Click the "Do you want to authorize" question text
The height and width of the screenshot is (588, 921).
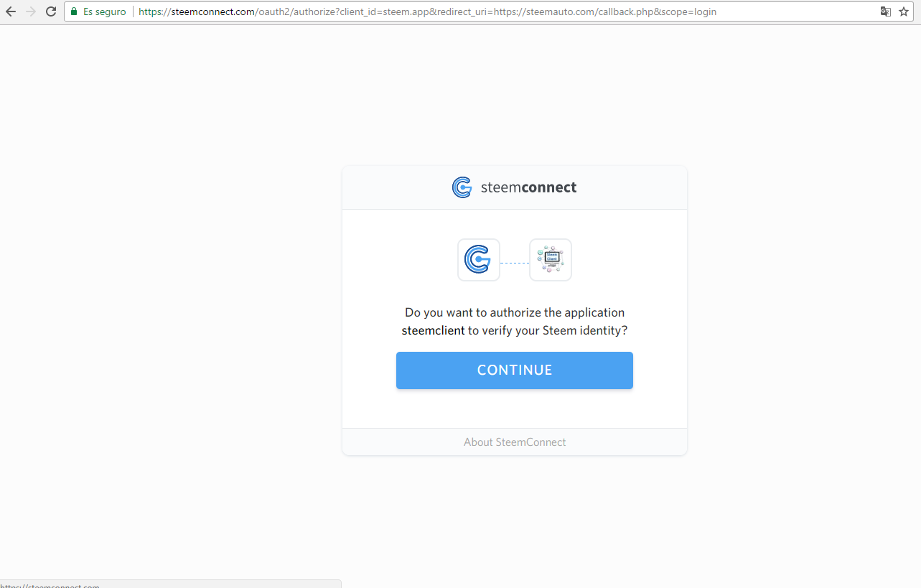click(x=515, y=312)
